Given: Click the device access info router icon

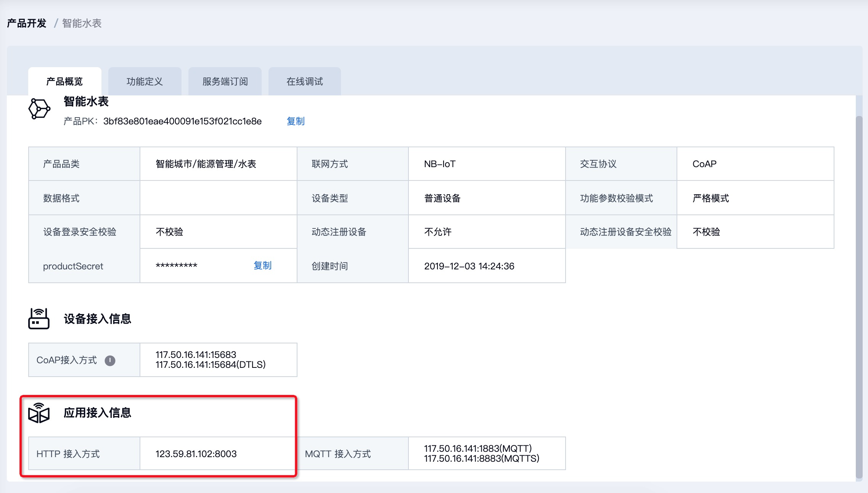Looking at the screenshot, I should [x=39, y=319].
